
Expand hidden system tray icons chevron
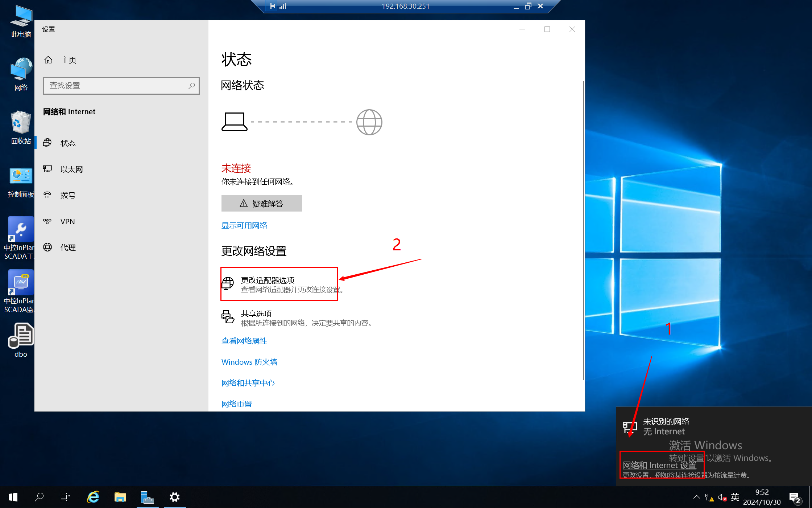[696, 497]
